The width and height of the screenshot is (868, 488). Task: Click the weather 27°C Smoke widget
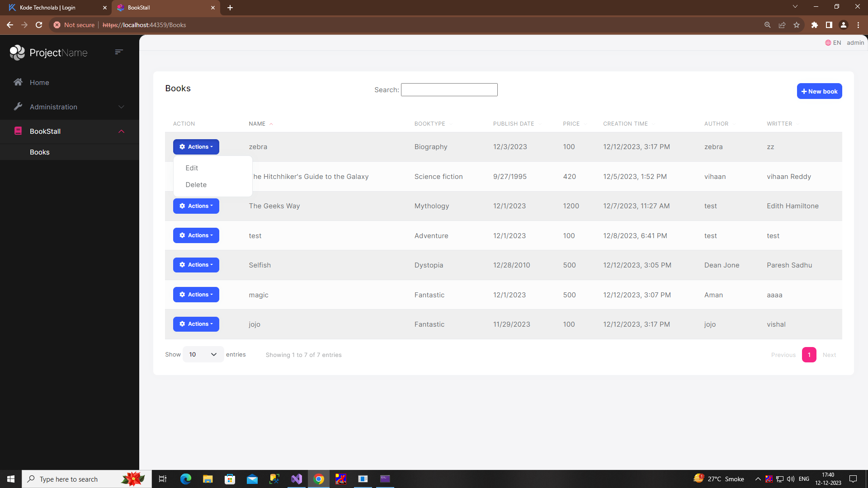coord(719,479)
